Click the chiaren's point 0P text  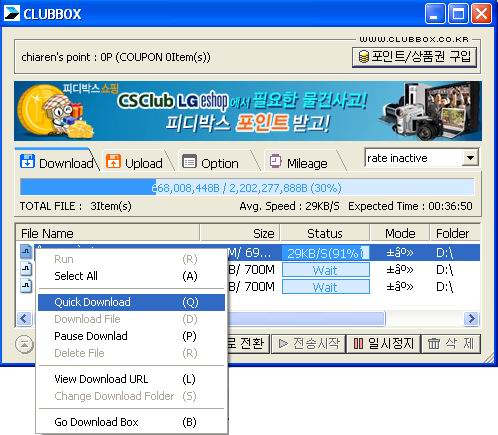tap(116, 57)
